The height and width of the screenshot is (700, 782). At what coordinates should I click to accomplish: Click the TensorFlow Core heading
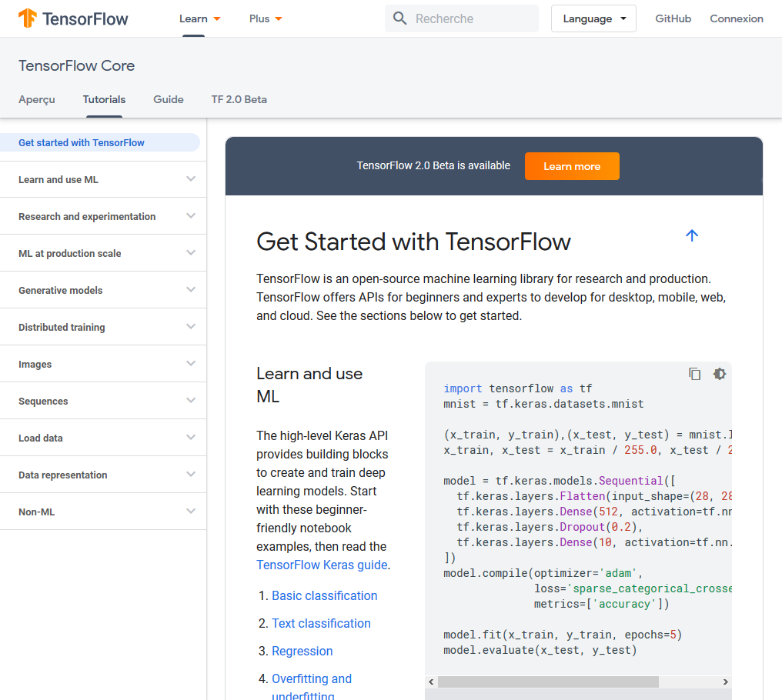pyautogui.click(x=76, y=66)
